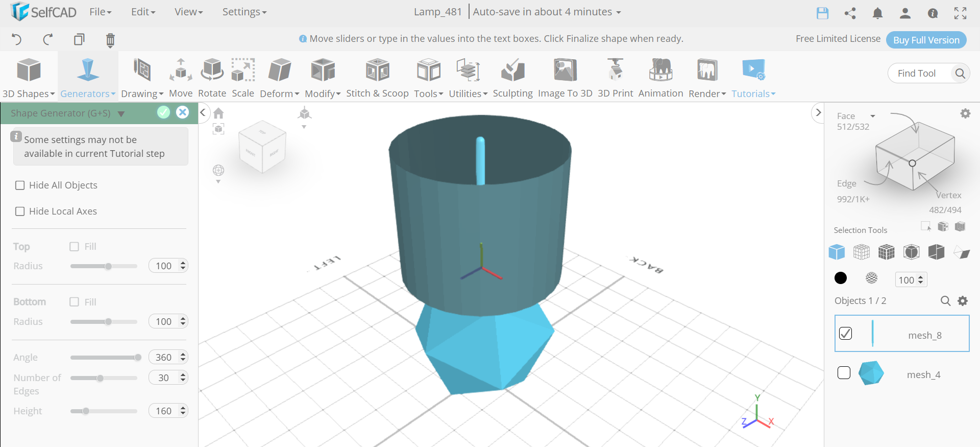Open Stitch & Scoop tool
Viewport: 980px width, 447px height.
coord(377,78)
